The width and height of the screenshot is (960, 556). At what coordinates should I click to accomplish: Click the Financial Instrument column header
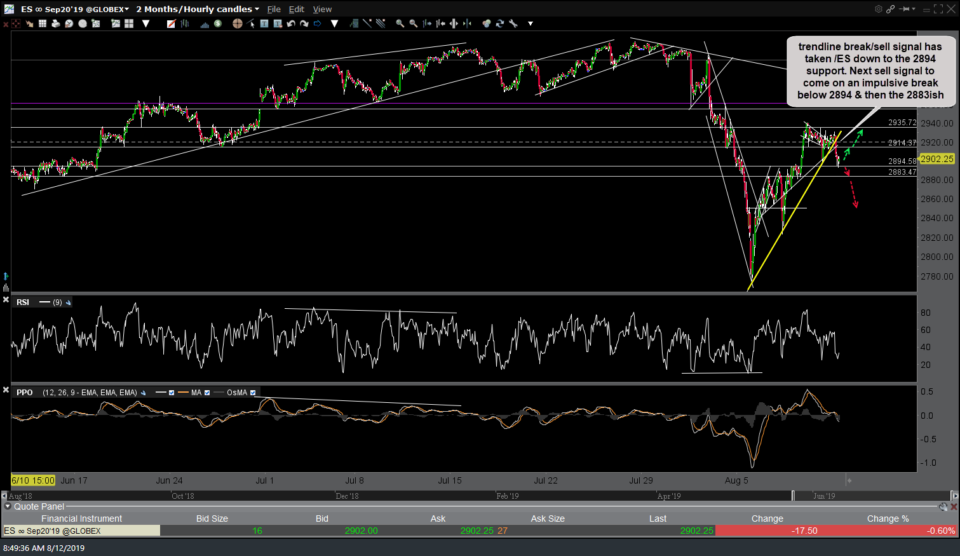(81, 519)
